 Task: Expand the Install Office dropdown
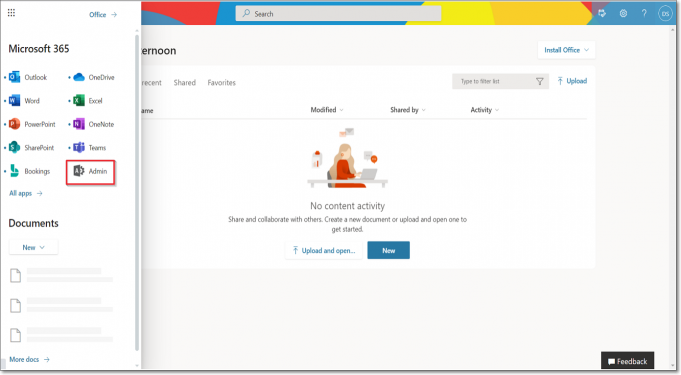[x=566, y=50]
